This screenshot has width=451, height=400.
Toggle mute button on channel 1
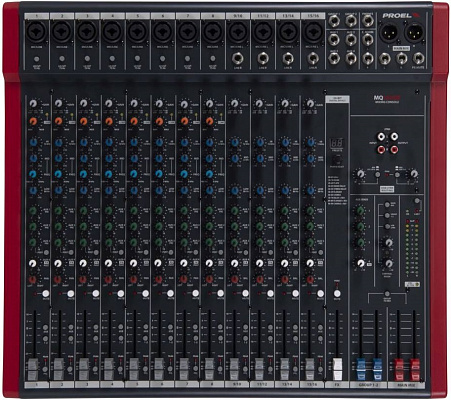point(46,294)
